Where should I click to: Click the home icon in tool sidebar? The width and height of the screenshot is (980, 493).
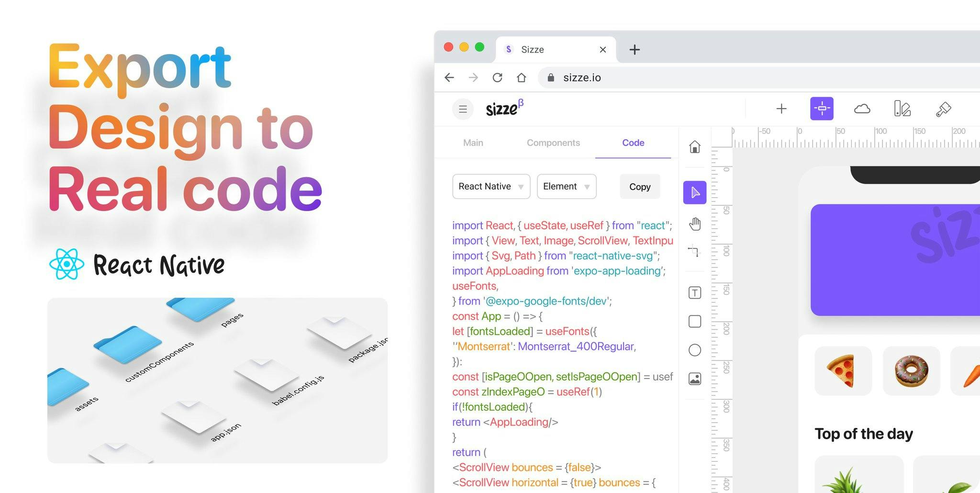point(695,146)
